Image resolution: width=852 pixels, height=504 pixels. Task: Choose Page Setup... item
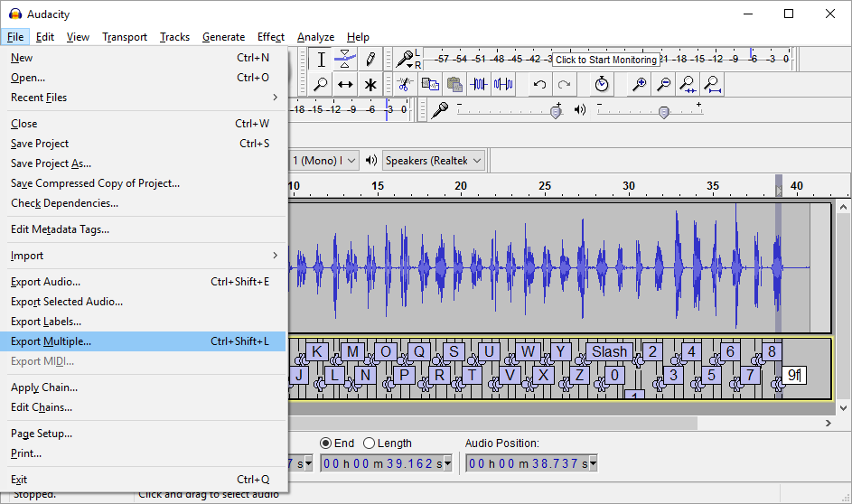tap(144, 434)
